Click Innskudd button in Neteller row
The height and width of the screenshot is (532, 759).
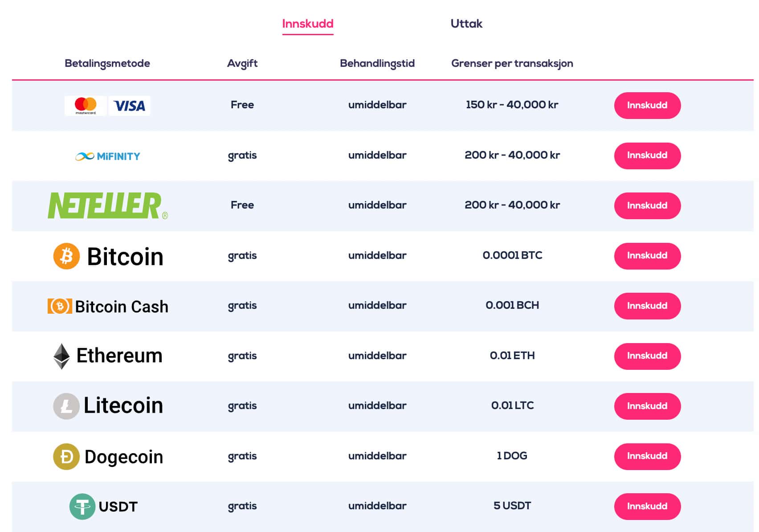[647, 206]
